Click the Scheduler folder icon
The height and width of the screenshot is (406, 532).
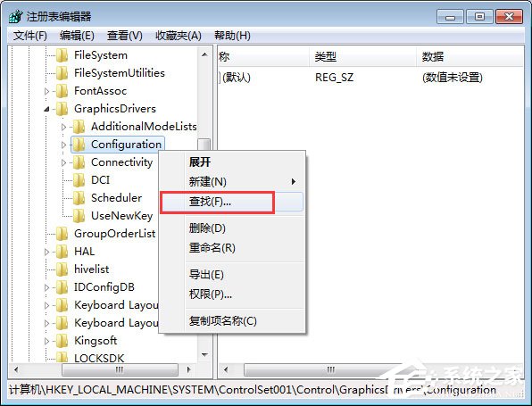[x=79, y=198]
